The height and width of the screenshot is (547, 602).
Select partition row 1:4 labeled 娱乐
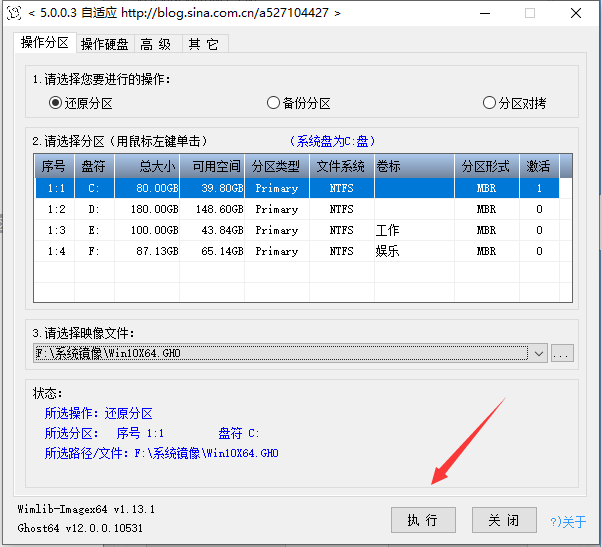(300, 251)
